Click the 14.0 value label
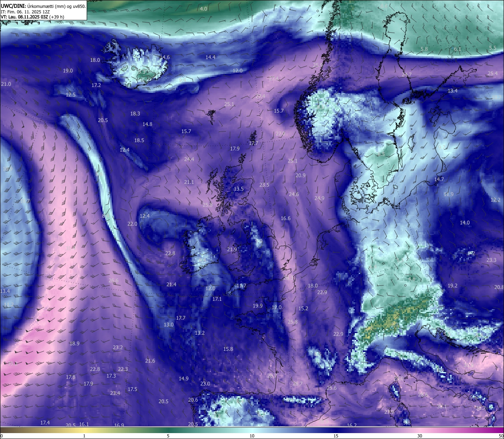The image size is (504, 439). pyautogui.click(x=465, y=222)
